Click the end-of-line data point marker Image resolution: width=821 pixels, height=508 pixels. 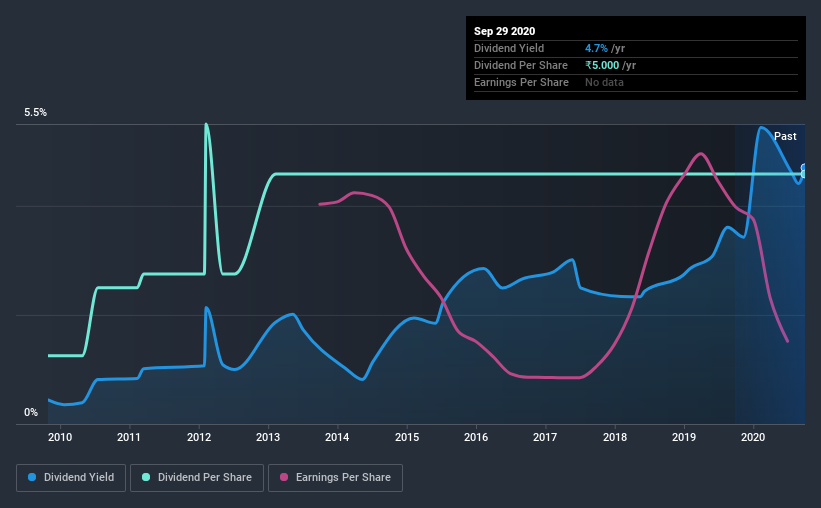coord(804,171)
